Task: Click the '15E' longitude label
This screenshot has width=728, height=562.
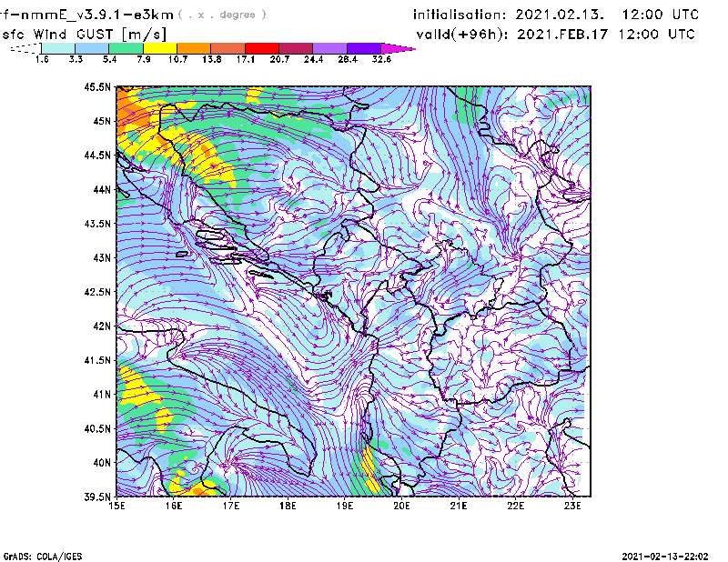Action: click(x=116, y=506)
